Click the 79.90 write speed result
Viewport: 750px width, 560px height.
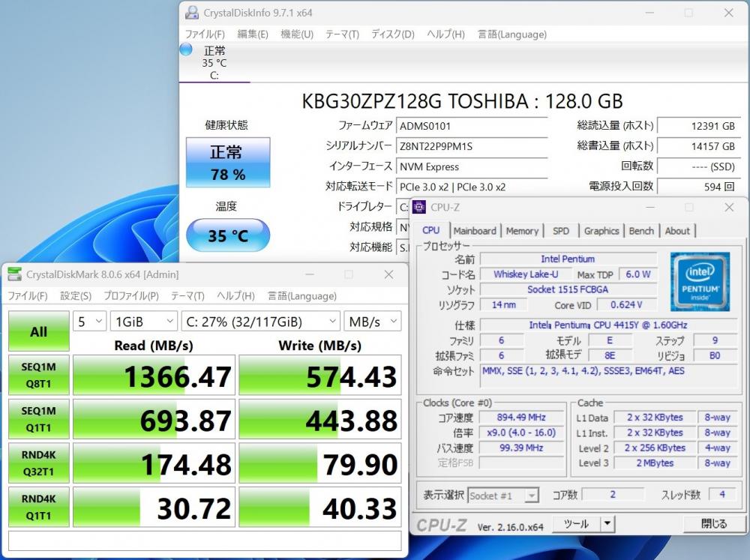tap(320, 463)
